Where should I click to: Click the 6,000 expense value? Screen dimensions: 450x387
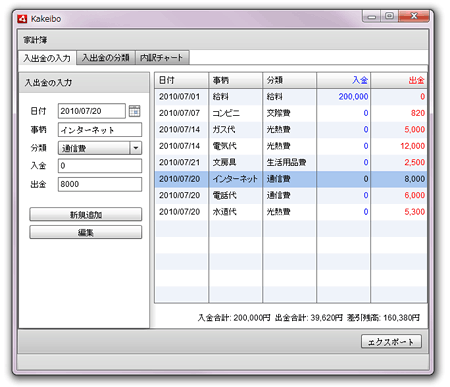tap(415, 195)
